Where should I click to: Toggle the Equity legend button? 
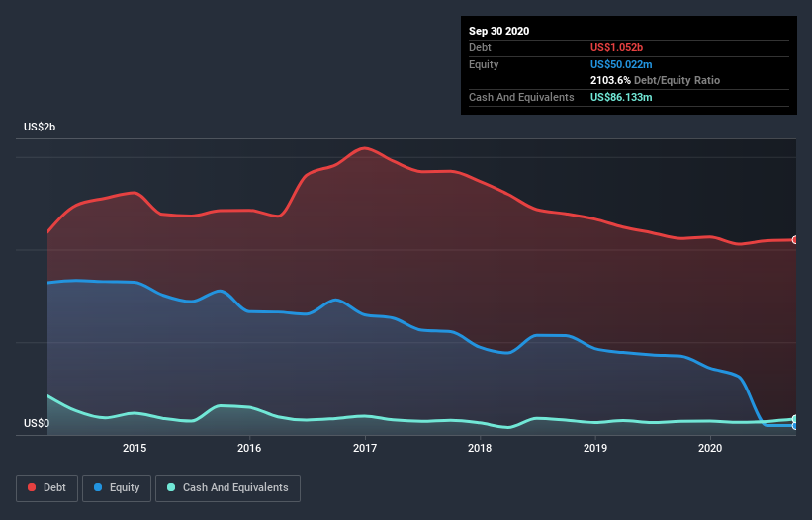(x=117, y=488)
